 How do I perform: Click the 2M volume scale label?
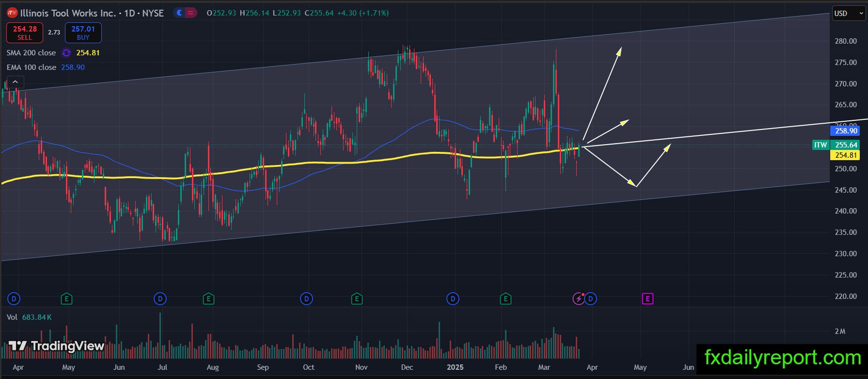840,331
